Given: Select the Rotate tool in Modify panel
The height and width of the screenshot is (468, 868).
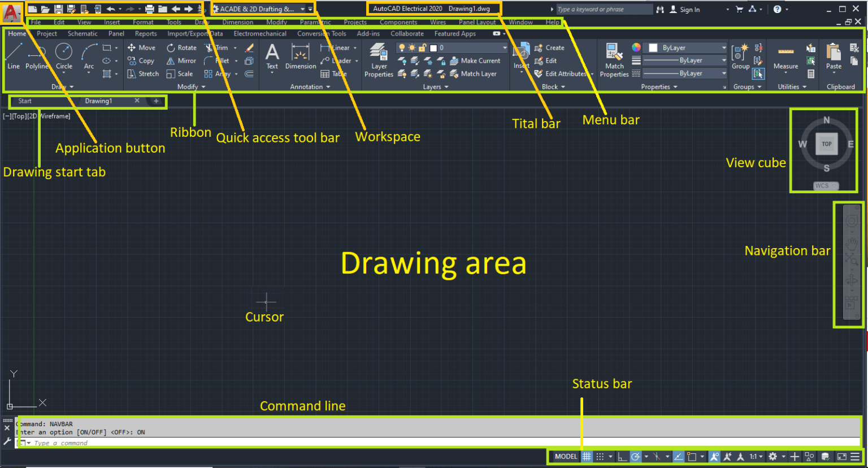Looking at the screenshot, I should click(181, 47).
